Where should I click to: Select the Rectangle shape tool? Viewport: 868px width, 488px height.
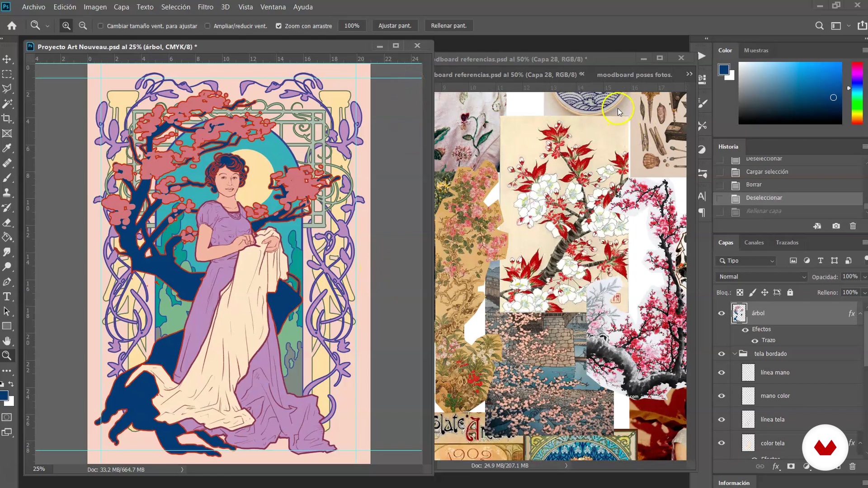pos(7,326)
